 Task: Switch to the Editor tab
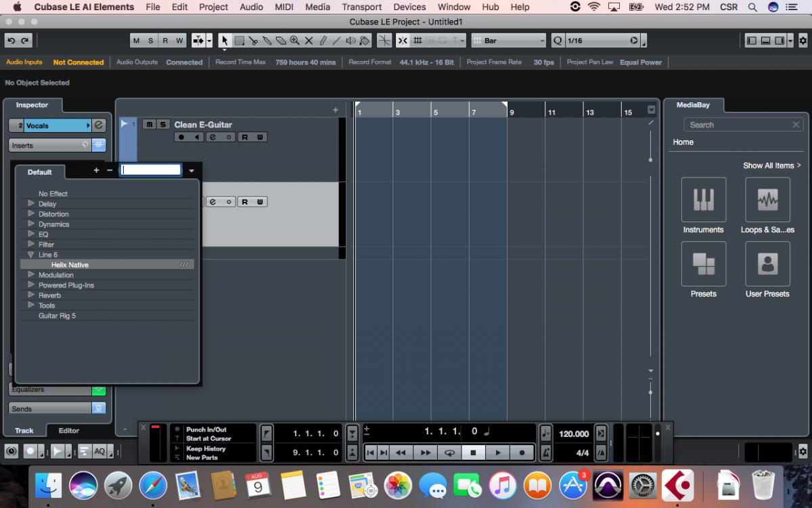pos(68,431)
